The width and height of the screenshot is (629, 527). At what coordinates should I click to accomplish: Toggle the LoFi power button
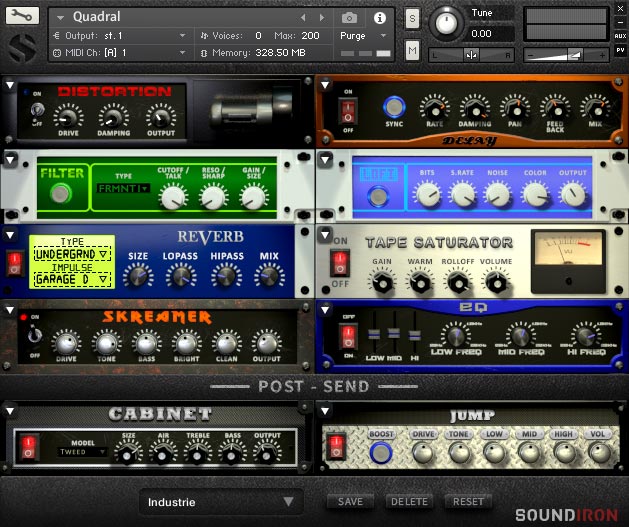tap(378, 196)
